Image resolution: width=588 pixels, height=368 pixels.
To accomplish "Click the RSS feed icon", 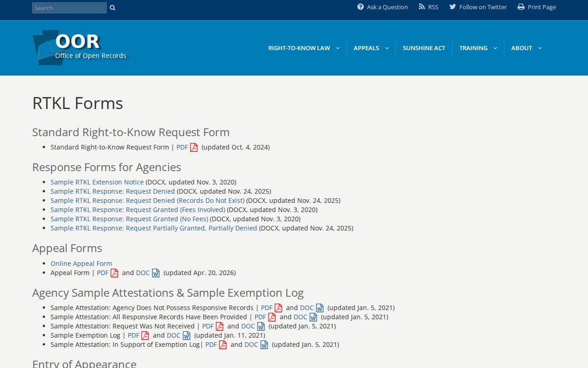I will [422, 7].
